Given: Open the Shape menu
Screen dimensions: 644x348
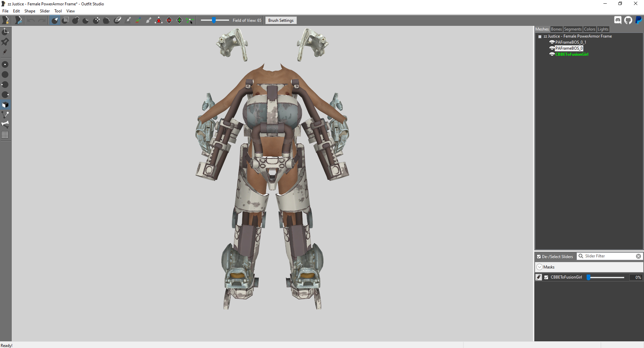Looking at the screenshot, I should pos(30,11).
